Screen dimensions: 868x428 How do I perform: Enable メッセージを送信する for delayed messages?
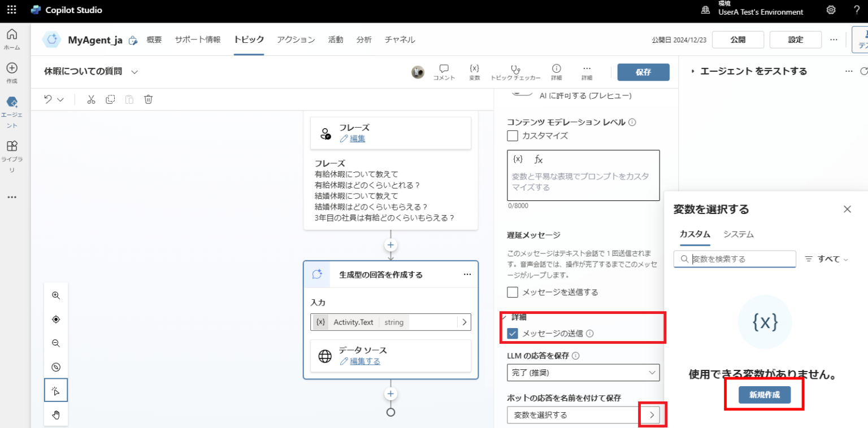click(x=512, y=292)
